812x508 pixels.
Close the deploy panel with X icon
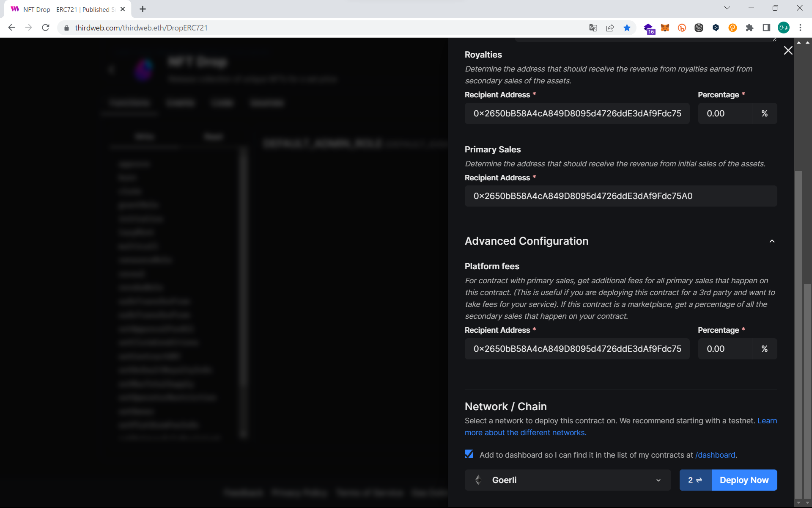pos(788,50)
